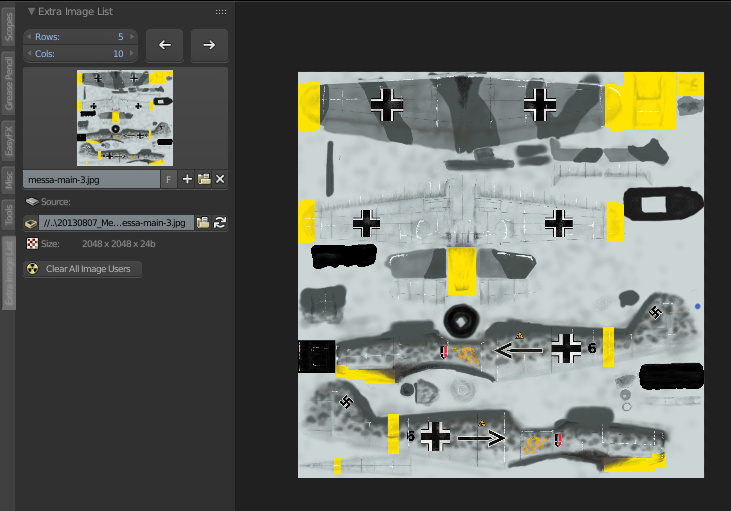This screenshot has width=731, height=511.
Task: Click the Cols value field
Action: pyautogui.click(x=80, y=54)
